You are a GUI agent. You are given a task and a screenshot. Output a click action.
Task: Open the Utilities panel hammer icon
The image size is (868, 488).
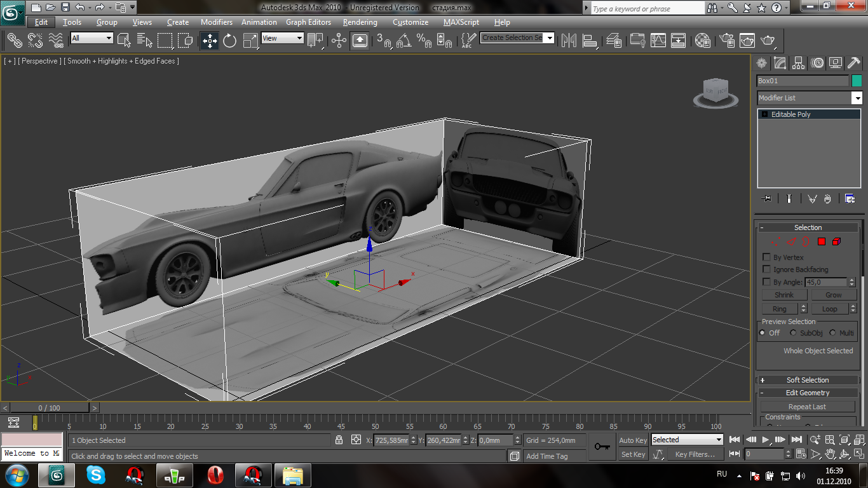854,63
